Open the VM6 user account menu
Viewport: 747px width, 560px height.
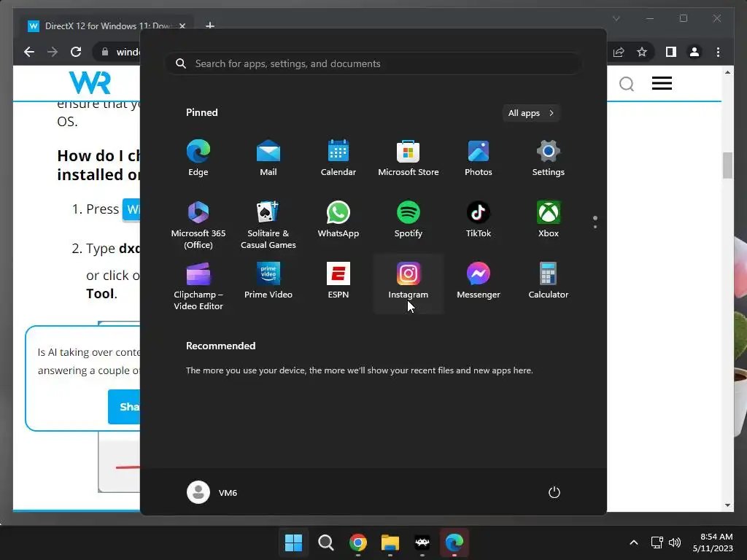pyautogui.click(x=212, y=492)
